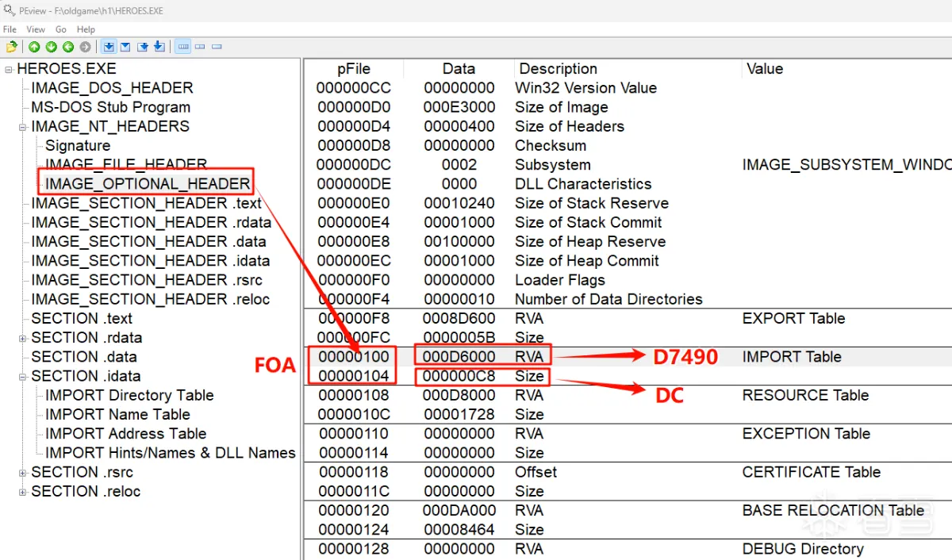Click the Description column header
The width and height of the screenshot is (952, 560).
(558, 69)
